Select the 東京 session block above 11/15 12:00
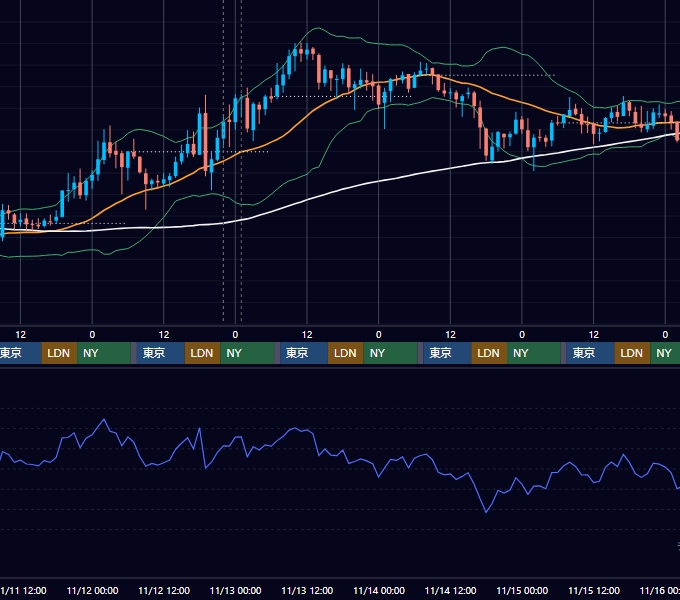 [x=590, y=353]
